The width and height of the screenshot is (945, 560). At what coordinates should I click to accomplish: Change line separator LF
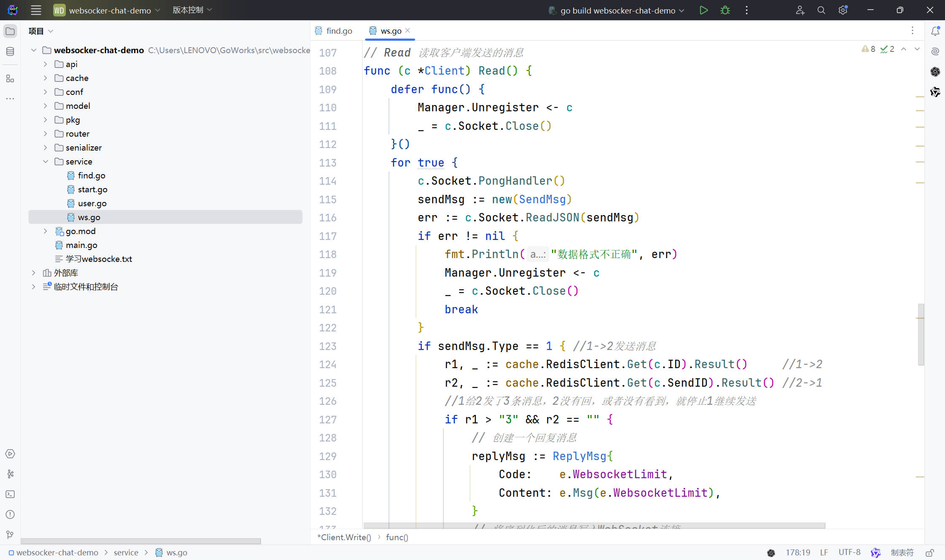824,552
